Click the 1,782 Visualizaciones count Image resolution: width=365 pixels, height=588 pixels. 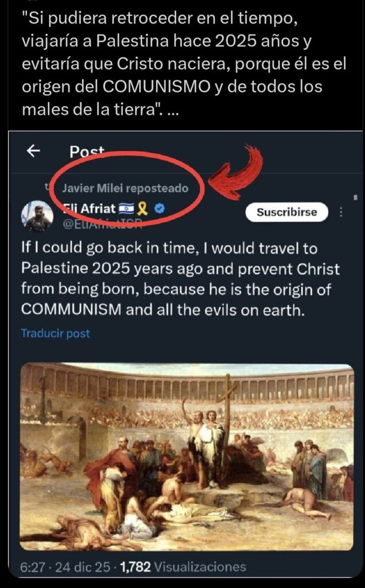click(182, 567)
